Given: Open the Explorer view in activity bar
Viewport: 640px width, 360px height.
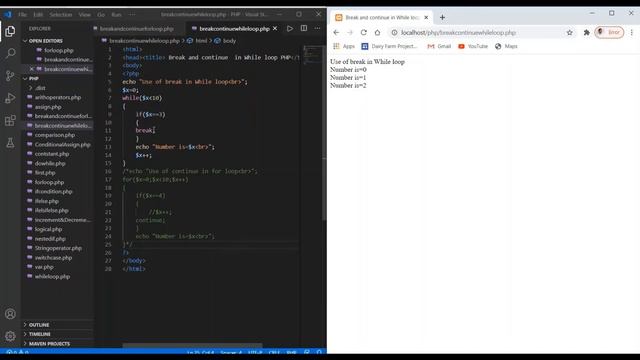Looking at the screenshot, I should [10, 31].
